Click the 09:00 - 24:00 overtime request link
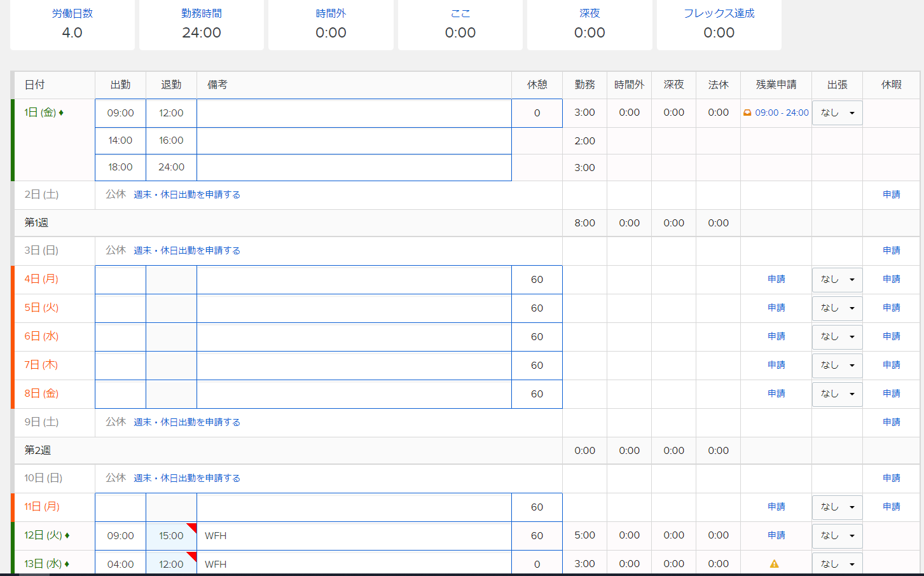Viewport: 924px width, 576px height. [x=782, y=113]
